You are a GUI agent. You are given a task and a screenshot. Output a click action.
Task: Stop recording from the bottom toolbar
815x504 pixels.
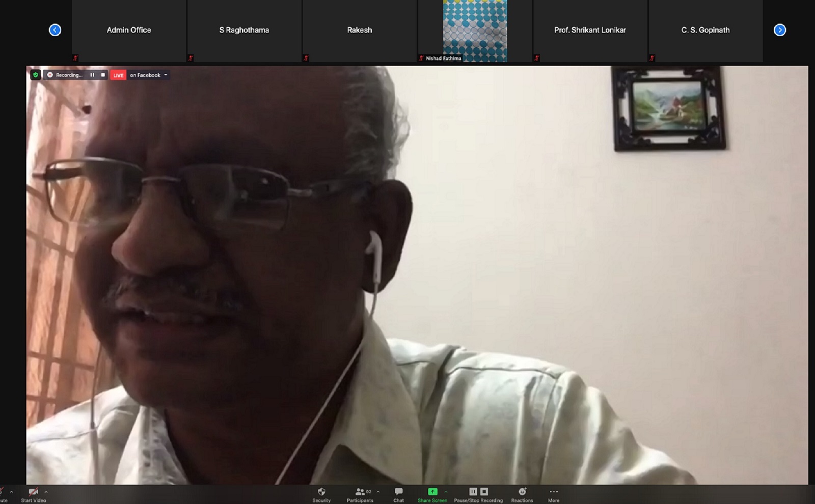click(x=484, y=492)
